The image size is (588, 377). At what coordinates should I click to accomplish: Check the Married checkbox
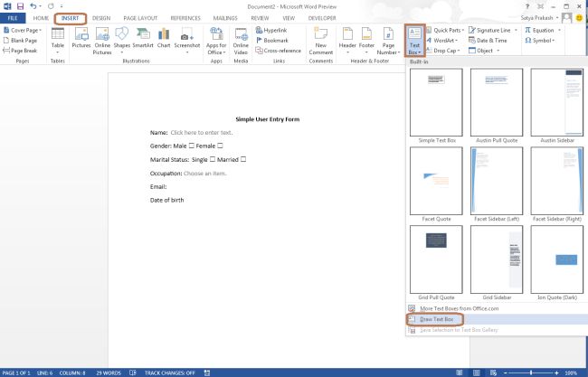point(243,159)
